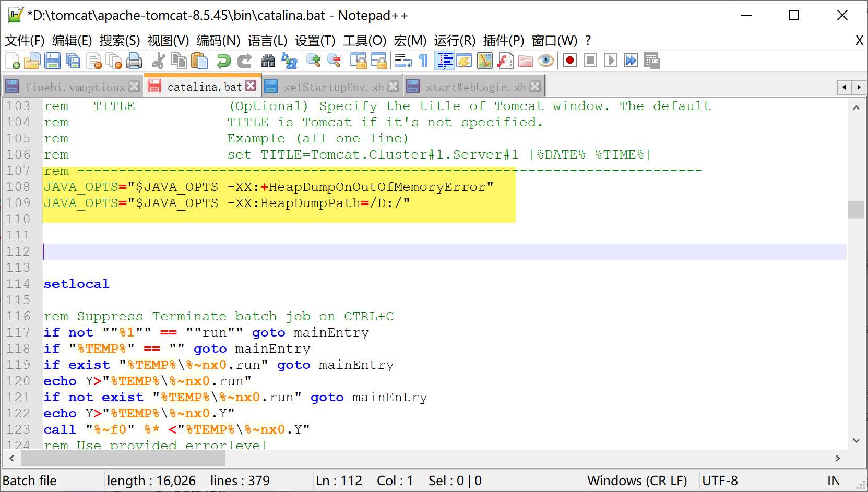Open the Replace dialog icon

click(289, 61)
